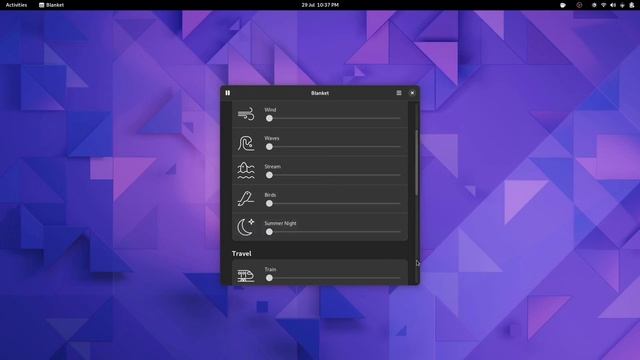Click the Birds label

(x=270, y=195)
